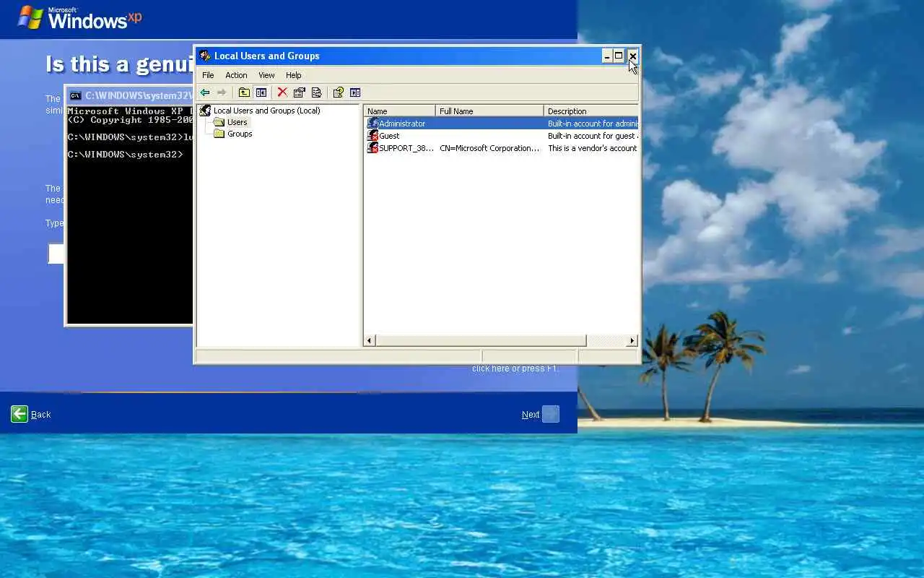This screenshot has width=924, height=578.
Task: Select the SUPPORT_38... user name
Action: click(x=406, y=148)
